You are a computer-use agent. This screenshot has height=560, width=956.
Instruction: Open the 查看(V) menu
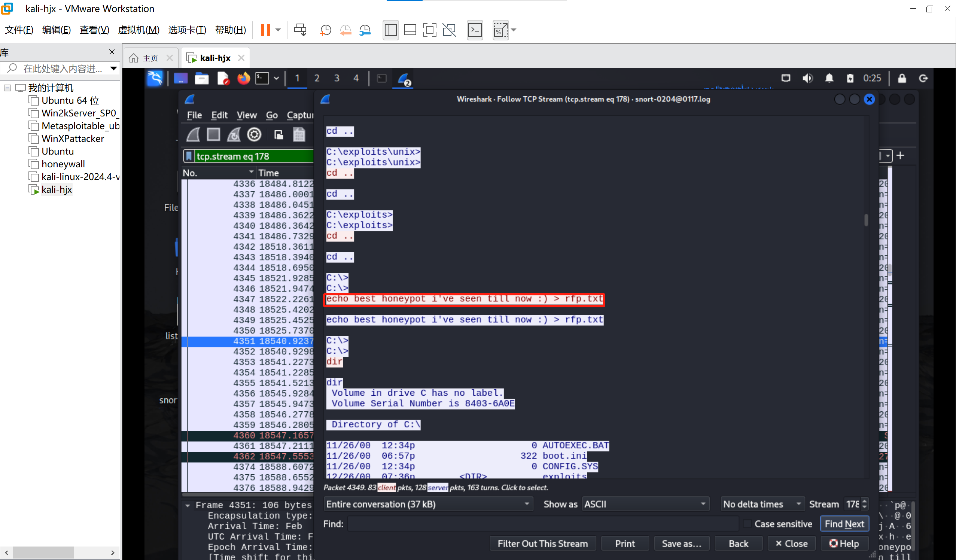[x=94, y=30]
